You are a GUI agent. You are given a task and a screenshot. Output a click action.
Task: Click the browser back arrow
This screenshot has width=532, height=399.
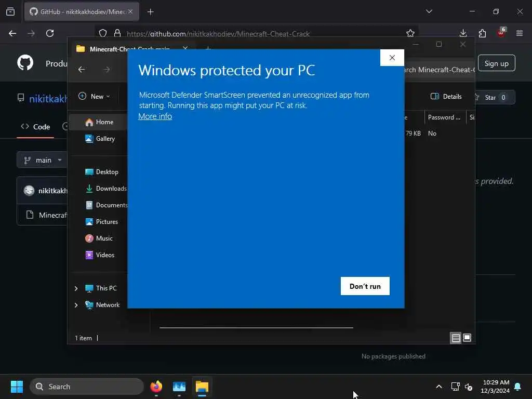(12, 33)
